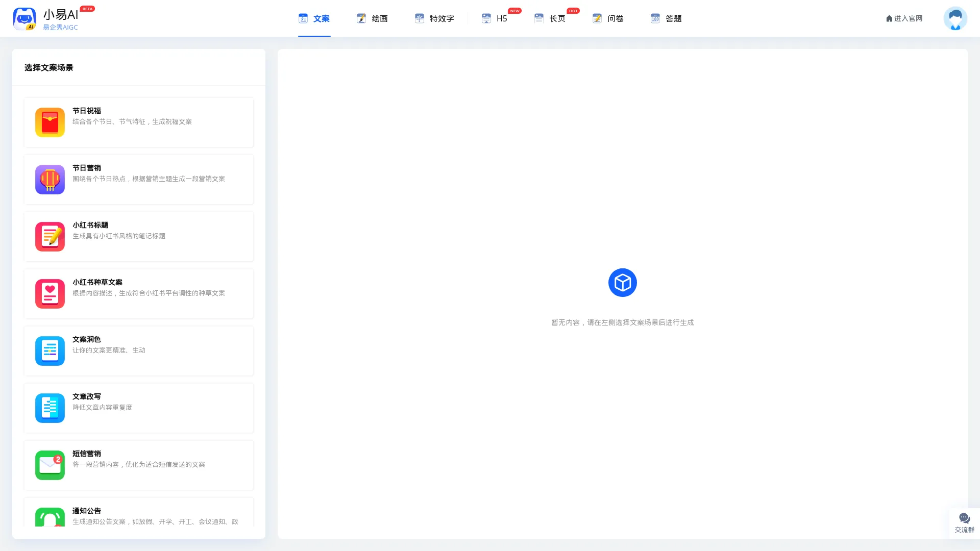The width and height of the screenshot is (980, 551).
Task: Click the description 结合各个节日、节气特征，生成祝福文案
Action: pyautogui.click(x=132, y=122)
